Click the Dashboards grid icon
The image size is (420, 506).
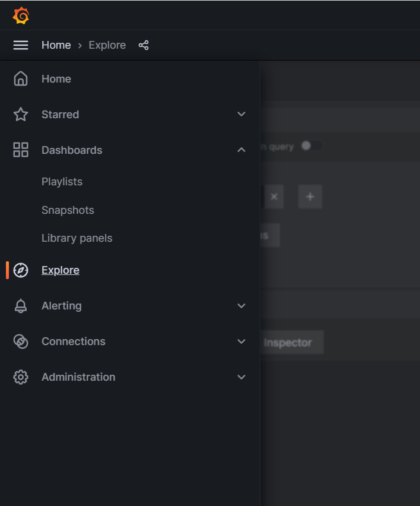pyautogui.click(x=21, y=150)
